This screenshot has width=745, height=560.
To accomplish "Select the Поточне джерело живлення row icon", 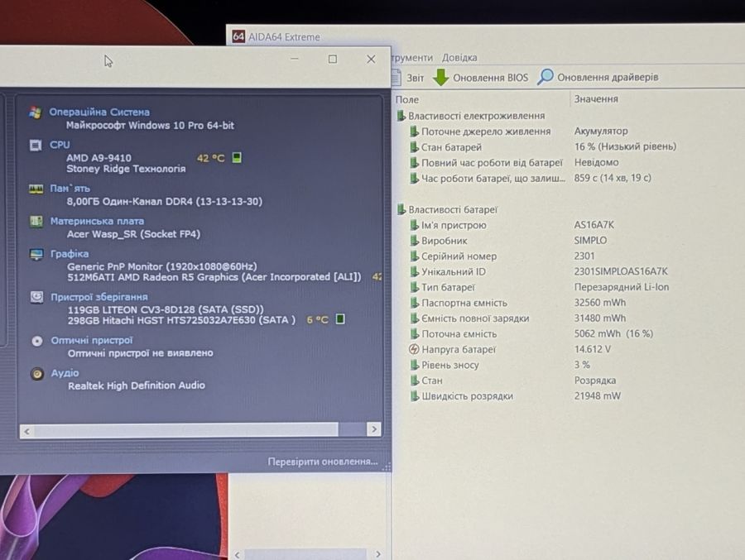I will [415, 132].
